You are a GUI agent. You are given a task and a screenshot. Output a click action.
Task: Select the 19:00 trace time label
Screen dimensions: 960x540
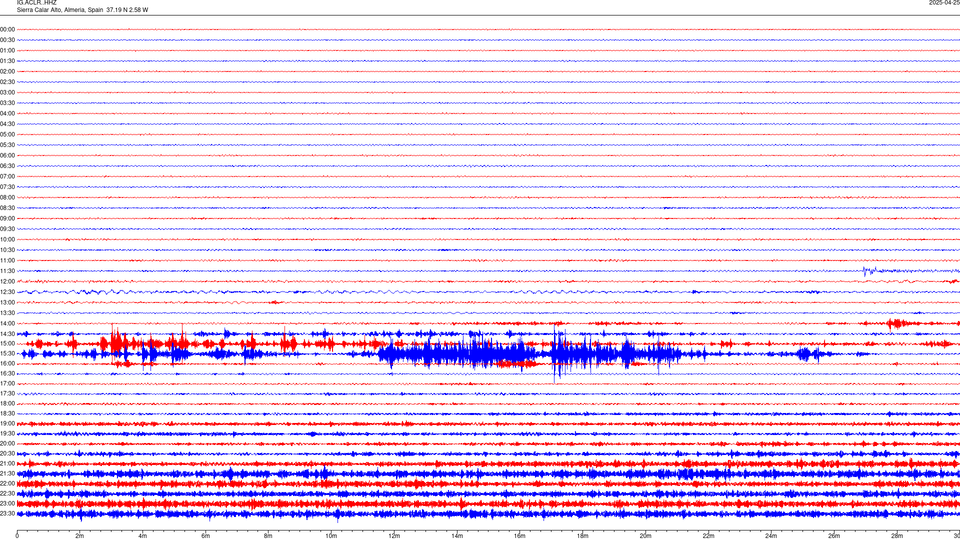[x=7, y=424]
